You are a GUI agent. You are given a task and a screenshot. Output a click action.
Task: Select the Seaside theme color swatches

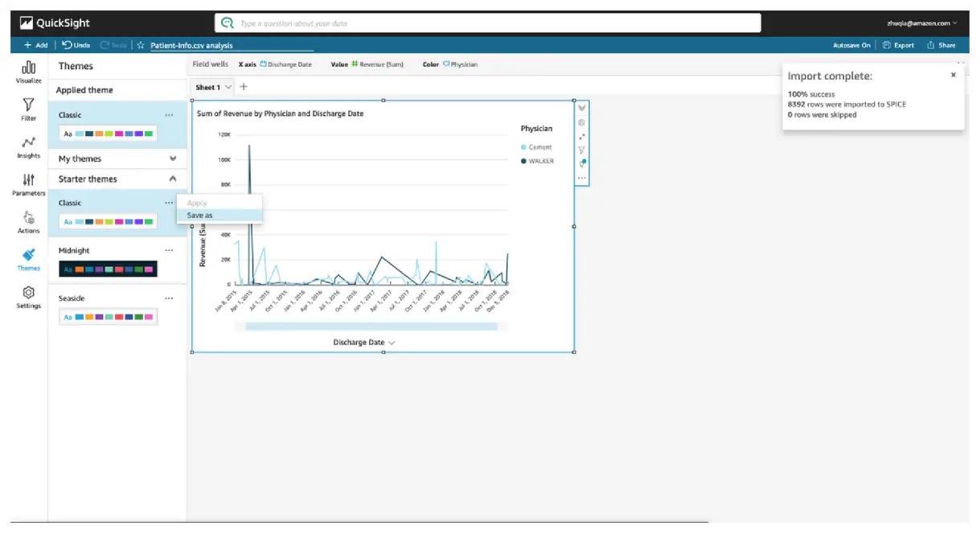click(109, 317)
